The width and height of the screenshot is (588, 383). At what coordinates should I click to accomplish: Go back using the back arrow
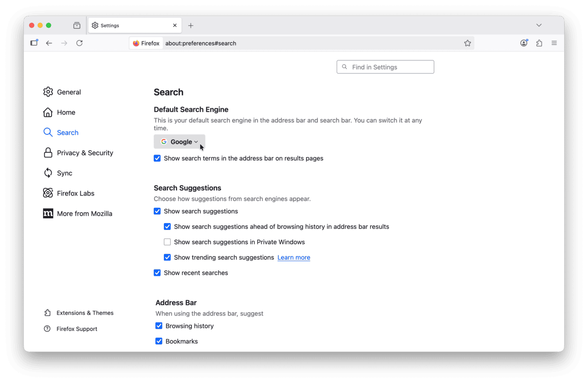tap(49, 43)
